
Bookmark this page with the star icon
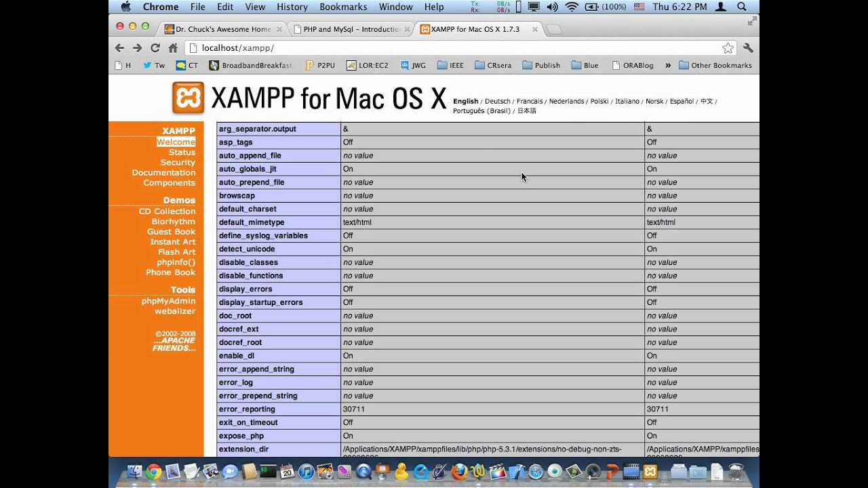728,48
